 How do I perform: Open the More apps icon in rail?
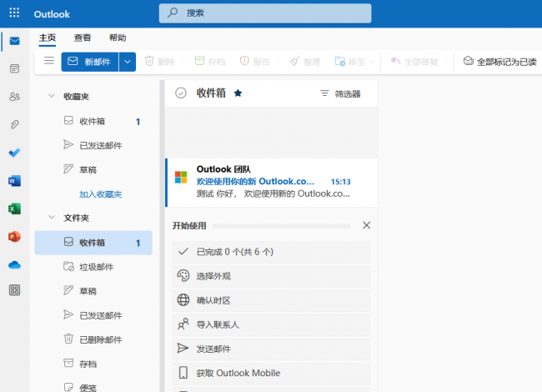coord(14,290)
